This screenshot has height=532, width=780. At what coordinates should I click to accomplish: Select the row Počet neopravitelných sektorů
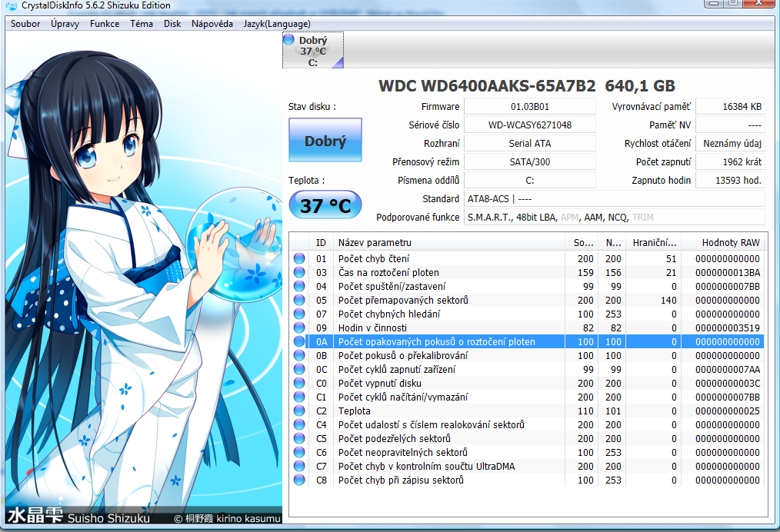[527, 453]
